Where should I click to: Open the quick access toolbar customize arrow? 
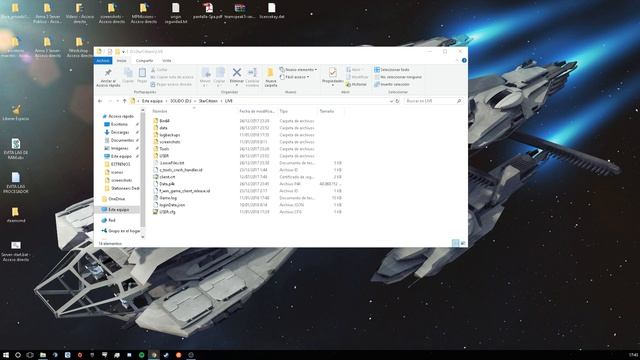pyautogui.click(x=123, y=52)
